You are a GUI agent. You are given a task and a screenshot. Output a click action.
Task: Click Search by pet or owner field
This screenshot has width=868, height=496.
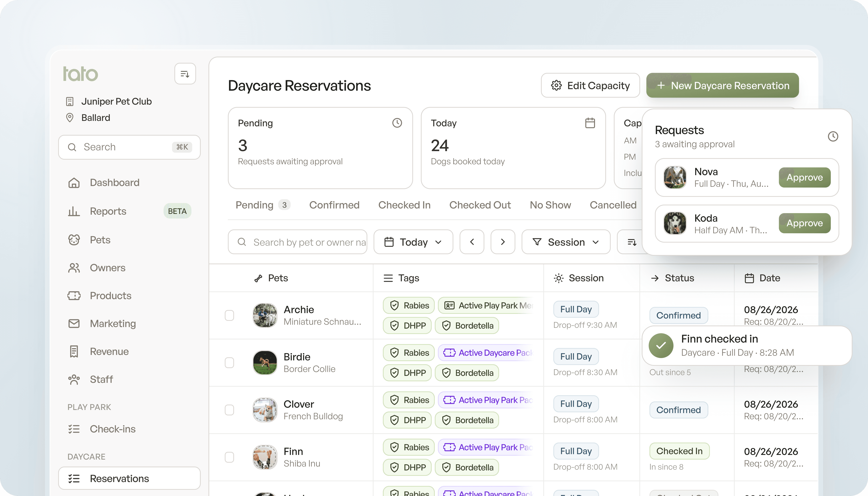(x=297, y=242)
